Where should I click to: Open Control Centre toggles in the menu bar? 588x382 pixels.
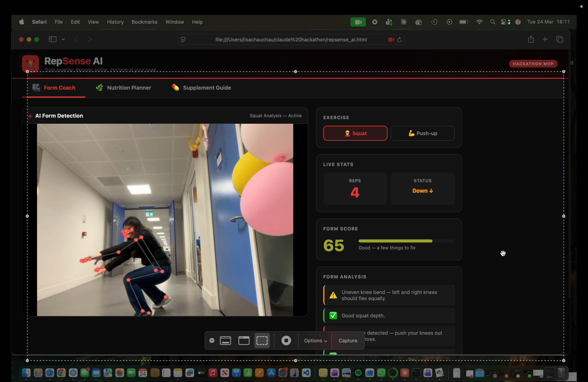click(506, 22)
